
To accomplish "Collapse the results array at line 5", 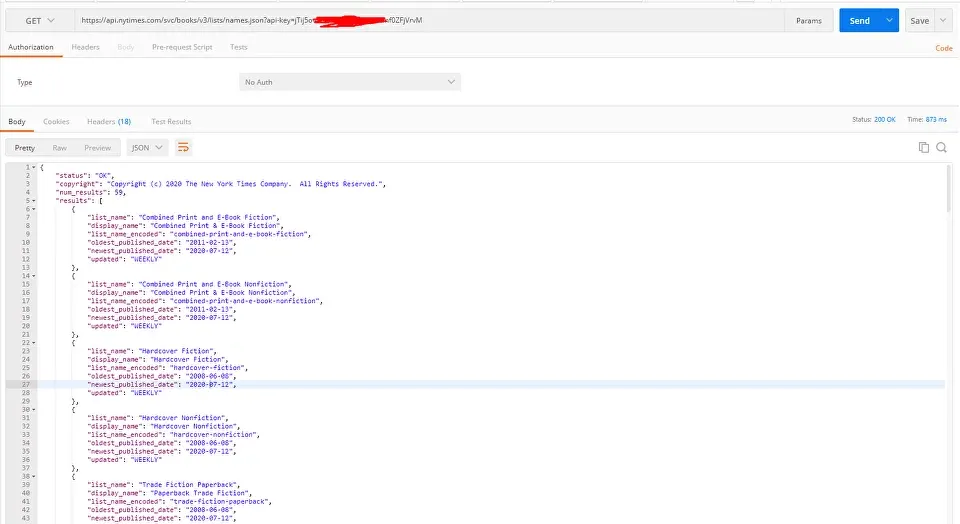I will point(34,201).
